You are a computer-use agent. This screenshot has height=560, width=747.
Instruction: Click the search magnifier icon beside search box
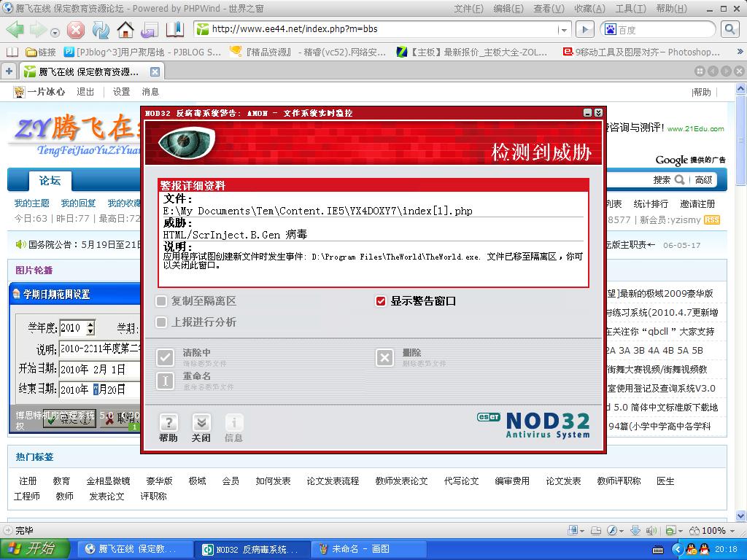729,29
